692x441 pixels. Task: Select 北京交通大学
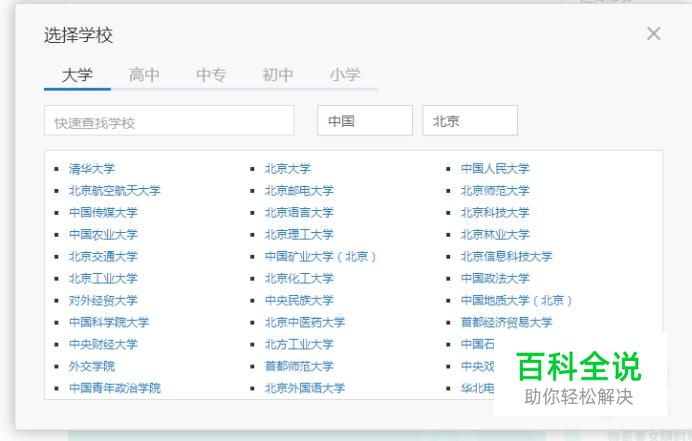pyautogui.click(x=103, y=256)
